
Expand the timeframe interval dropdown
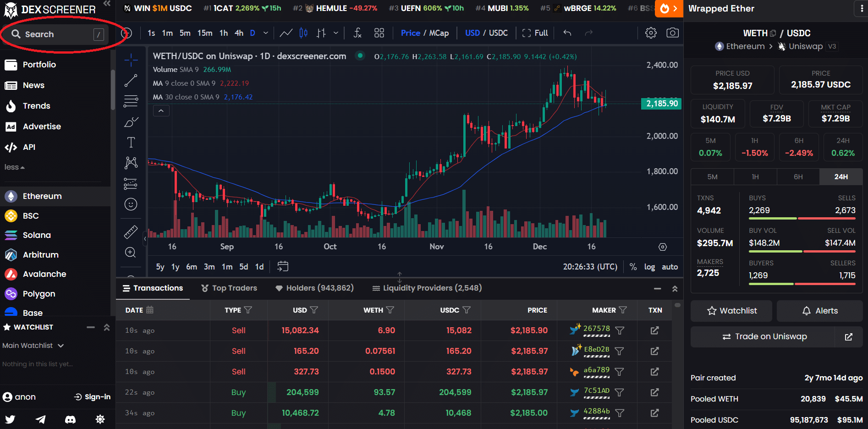pyautogui.click(x=265, y=33)
